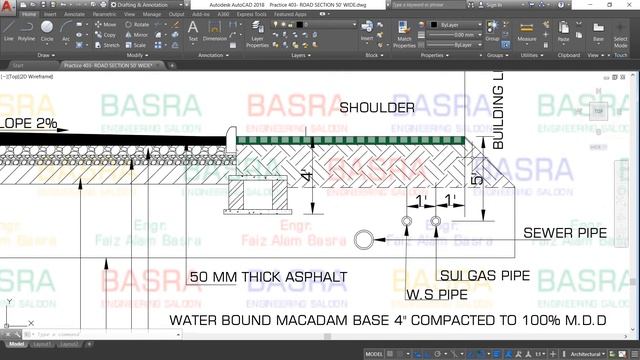The width and height of the screenshot is (640, 360).
Task: Toggle lineweight display in status bar
Action: tap(497, 354)
